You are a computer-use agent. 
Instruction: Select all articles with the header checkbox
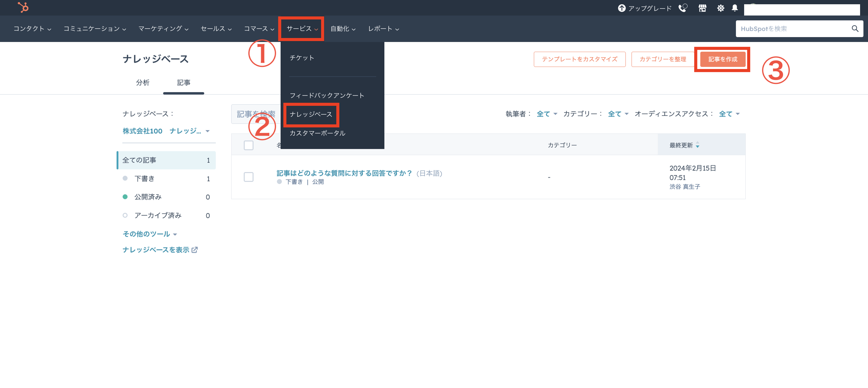pos(249,145)
